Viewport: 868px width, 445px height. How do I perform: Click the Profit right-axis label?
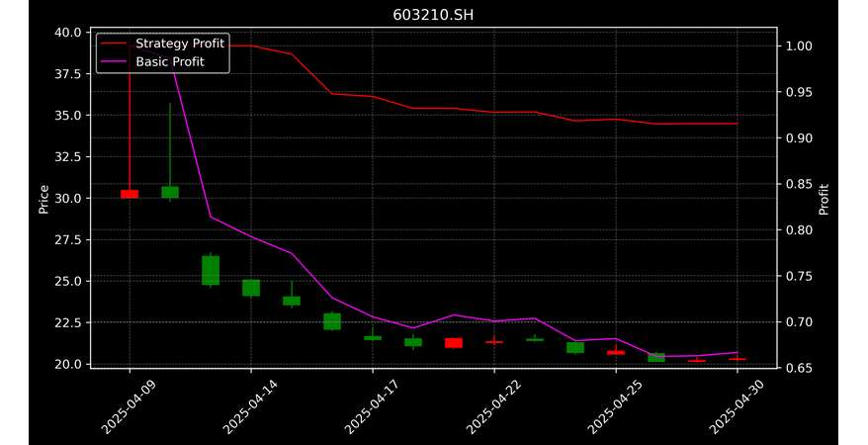point(824,200)
